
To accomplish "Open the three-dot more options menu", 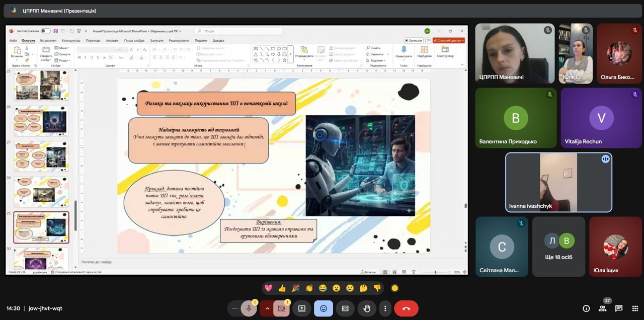I will pos(385,308).
